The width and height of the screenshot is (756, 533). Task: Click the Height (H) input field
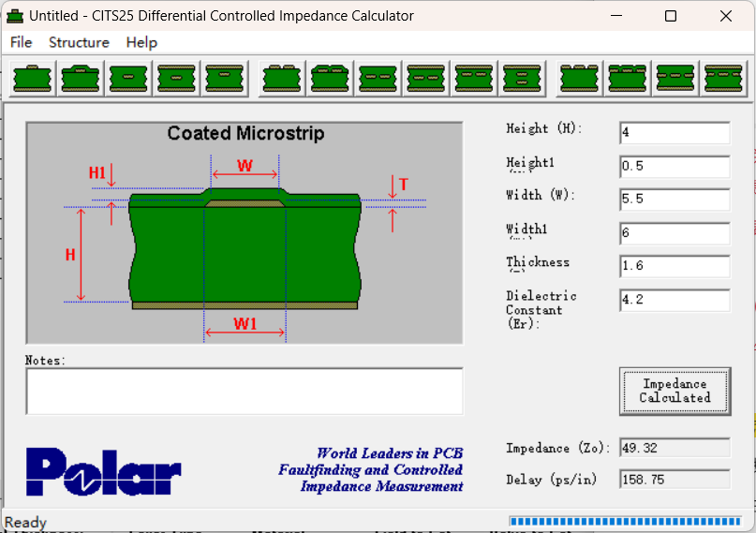coord(675,132)
